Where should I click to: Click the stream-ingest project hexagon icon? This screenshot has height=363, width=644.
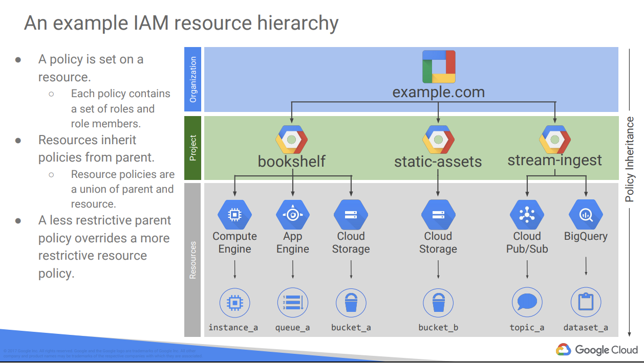click(x=555, y=139)
